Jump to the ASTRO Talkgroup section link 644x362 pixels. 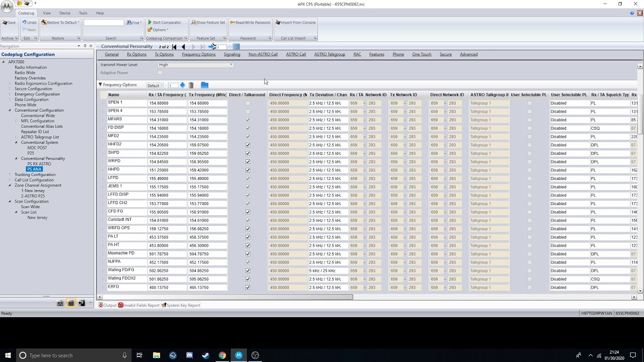(x=330, y=54)
